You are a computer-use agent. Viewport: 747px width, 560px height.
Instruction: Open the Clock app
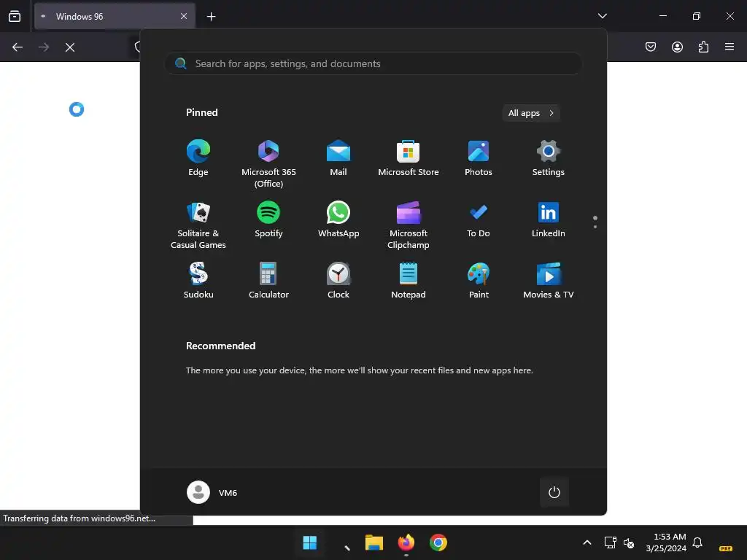point(338,281)
